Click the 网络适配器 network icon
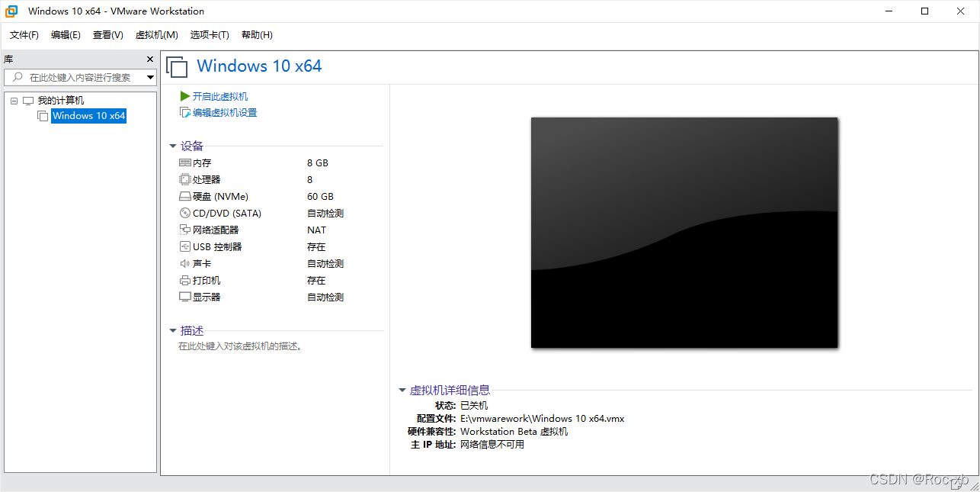Screen dimensions: 980x492 point(185,230)
